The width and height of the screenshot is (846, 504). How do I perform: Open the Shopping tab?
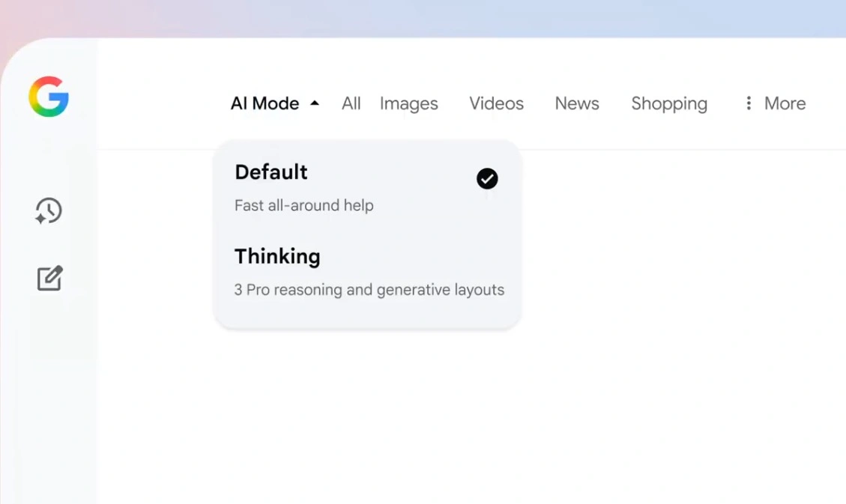669,103
